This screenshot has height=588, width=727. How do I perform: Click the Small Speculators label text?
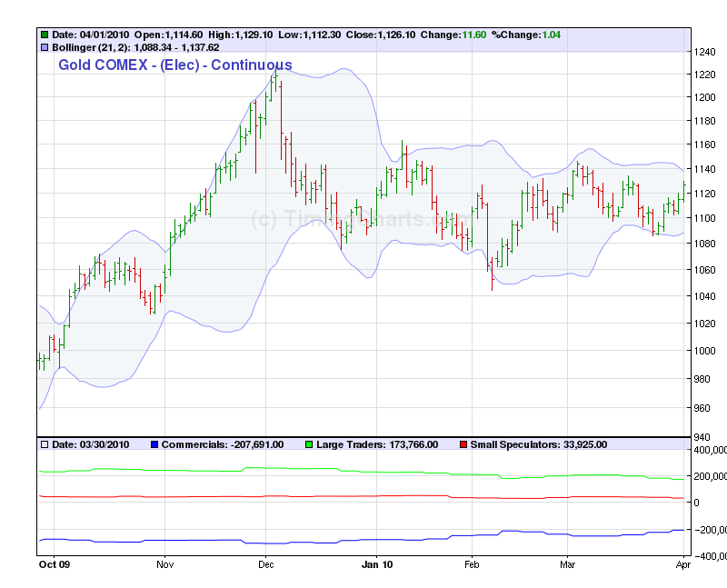[x=513, y=444]
